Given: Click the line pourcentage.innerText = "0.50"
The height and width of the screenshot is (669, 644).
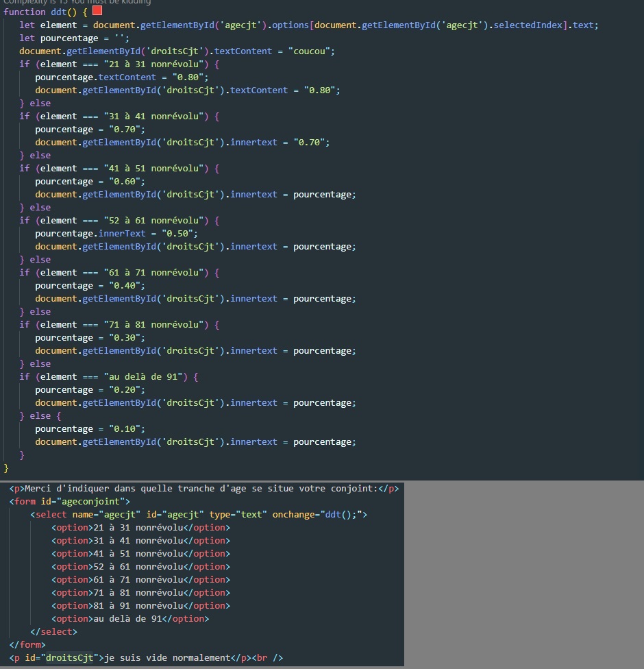Looking at the screenshot, I should click(116, 233).
